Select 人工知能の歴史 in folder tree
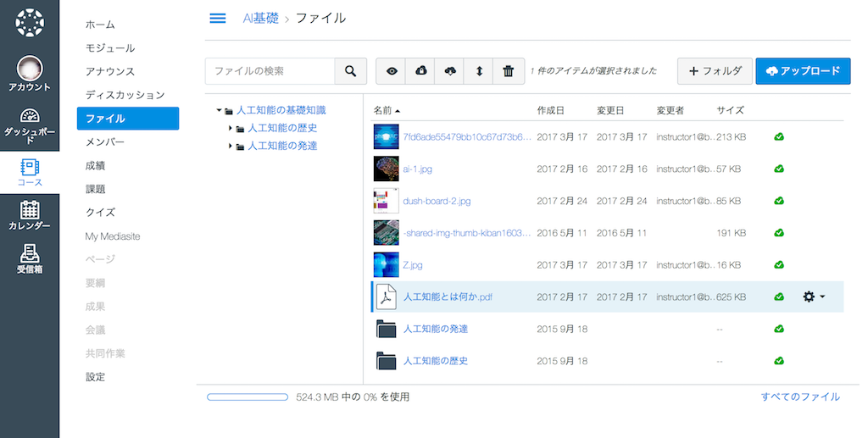868x438 pixels. click(282, 128)
